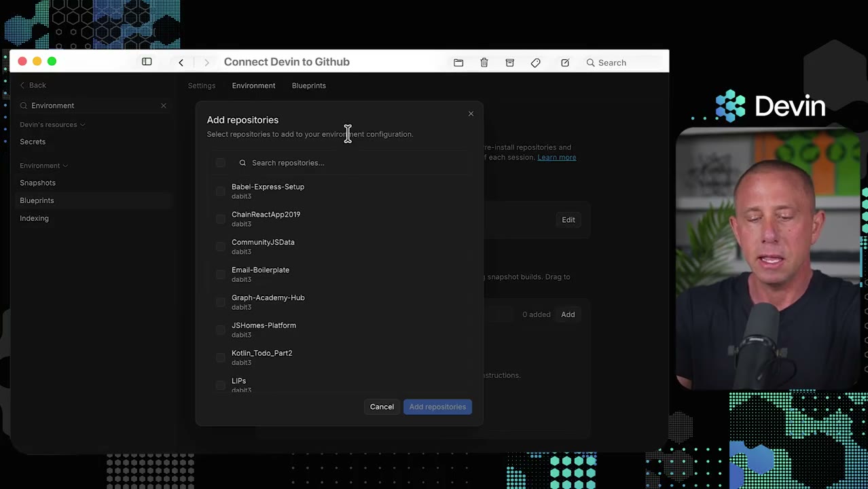Screen dimensions: 868x489
Task: Check the Babel-Express-Setup repository
Action: tap(220, 191)
